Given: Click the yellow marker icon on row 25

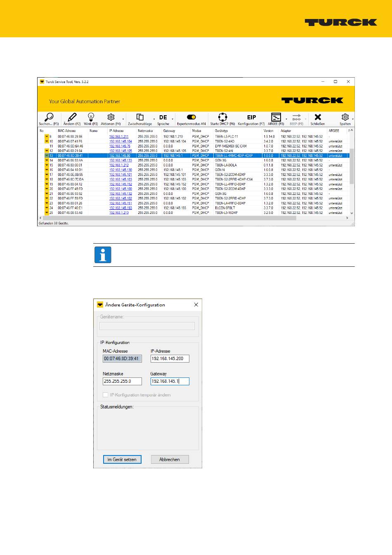Looking at the screenshot, I should [x=47, y=213].
